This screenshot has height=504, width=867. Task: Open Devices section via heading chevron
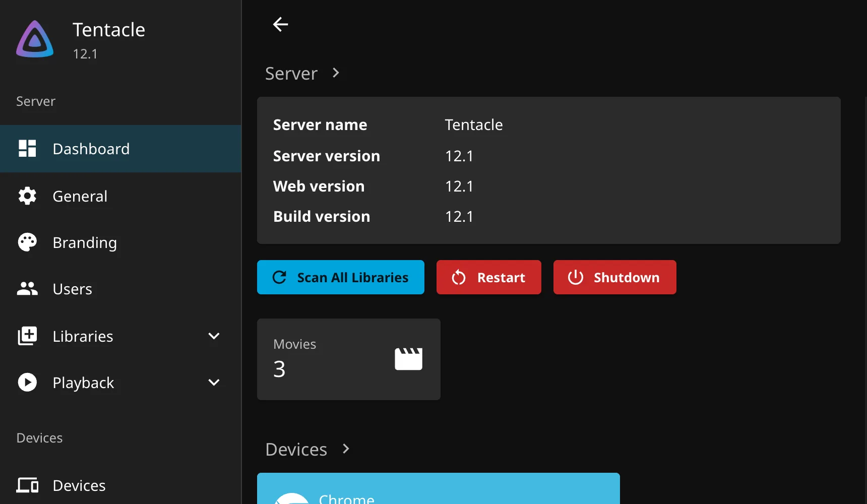click(346, 449)
